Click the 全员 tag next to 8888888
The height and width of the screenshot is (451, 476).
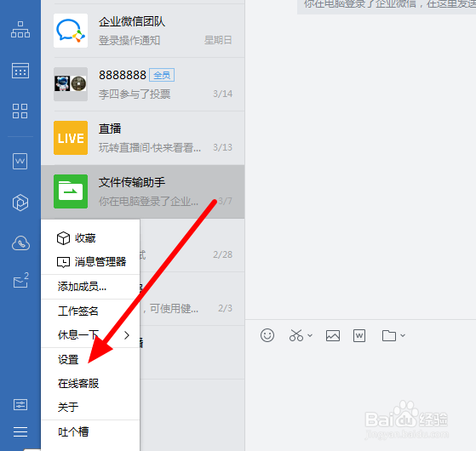coord(162,75)
